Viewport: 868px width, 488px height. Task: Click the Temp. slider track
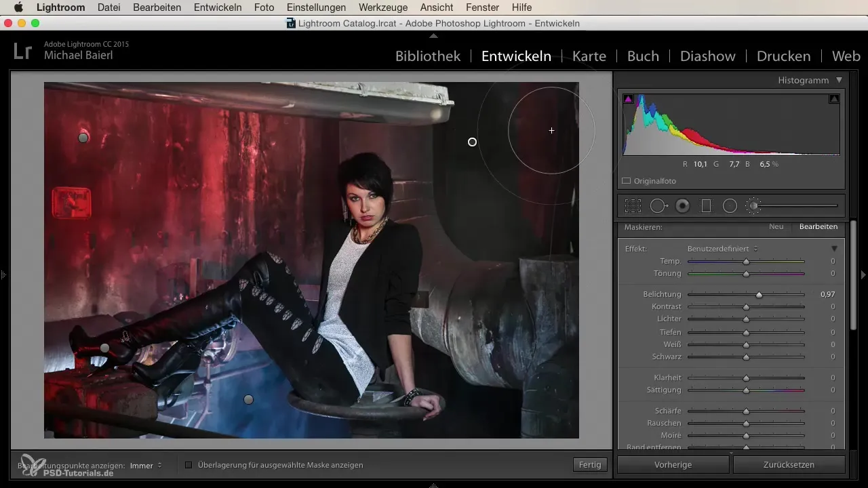click(x=746, y=261)
